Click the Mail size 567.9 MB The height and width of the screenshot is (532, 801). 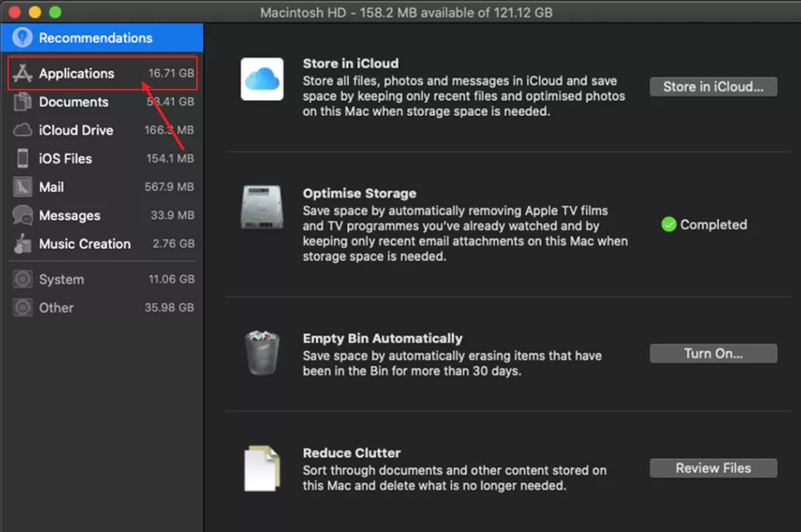coord(169,187)
